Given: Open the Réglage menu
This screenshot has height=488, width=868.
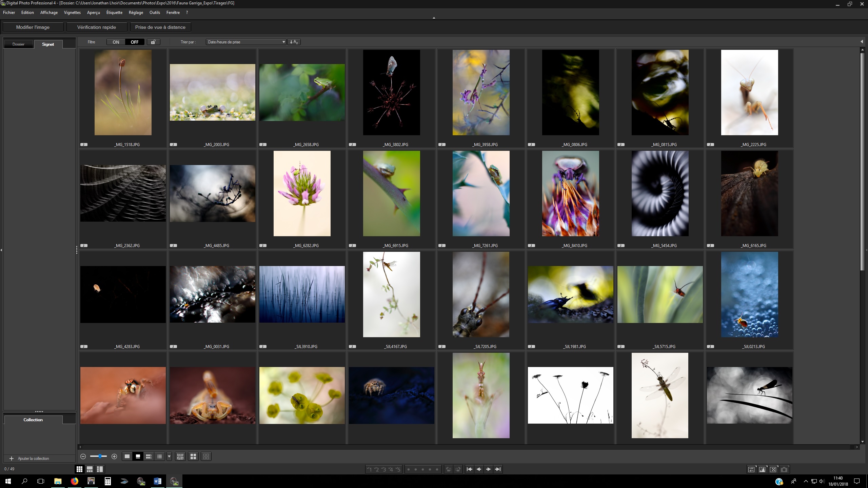Looking at the screenshot, I should click(x=136, y=13).
